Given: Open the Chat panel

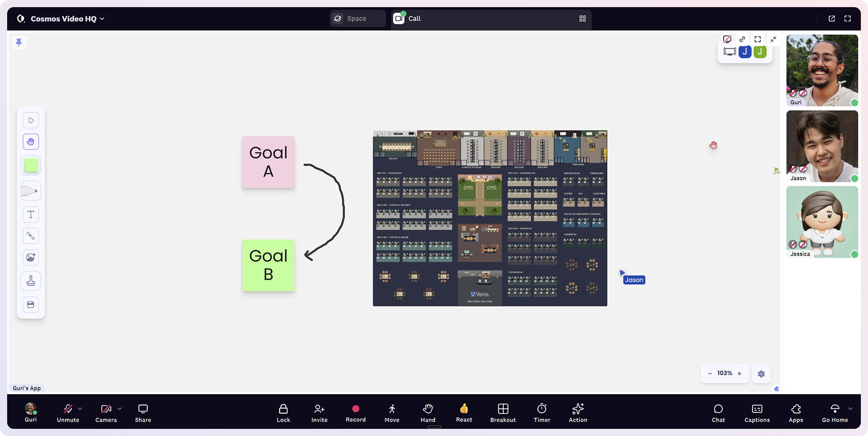Looking at the screenshot, I should click(x=718, y=412).
